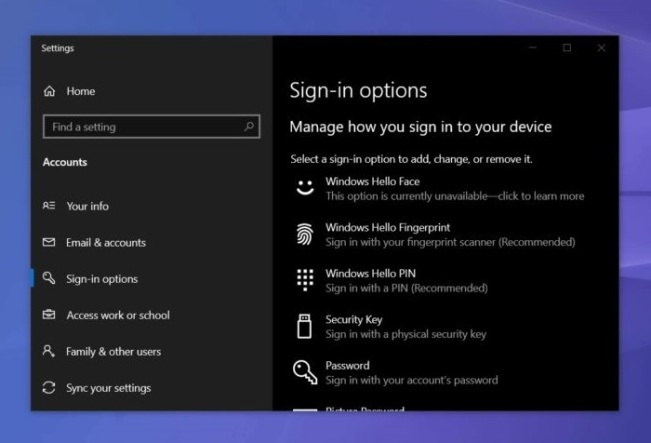The height and width of the screenshot is (443, 651).
Task: Click the Windows Hello PIN keypad icon
Action: coord(304,280)
